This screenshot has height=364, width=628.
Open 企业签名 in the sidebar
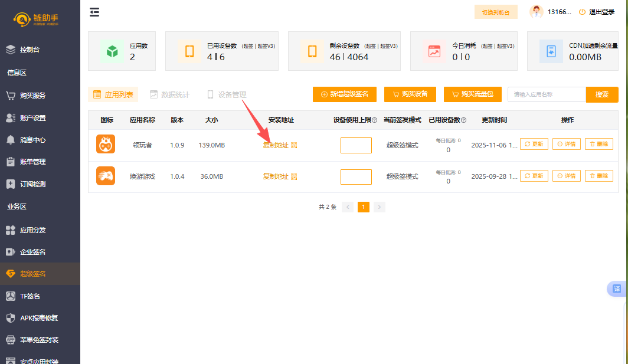click(x=32, y=252)
